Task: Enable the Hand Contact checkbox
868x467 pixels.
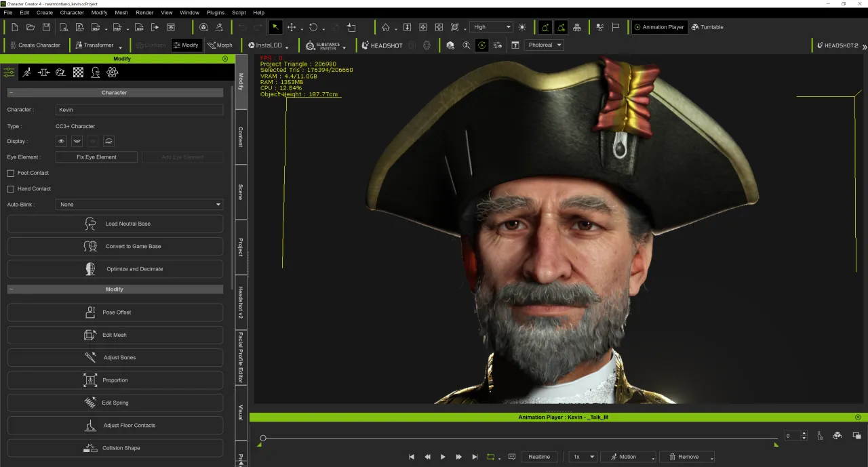Action: (10, 188)
